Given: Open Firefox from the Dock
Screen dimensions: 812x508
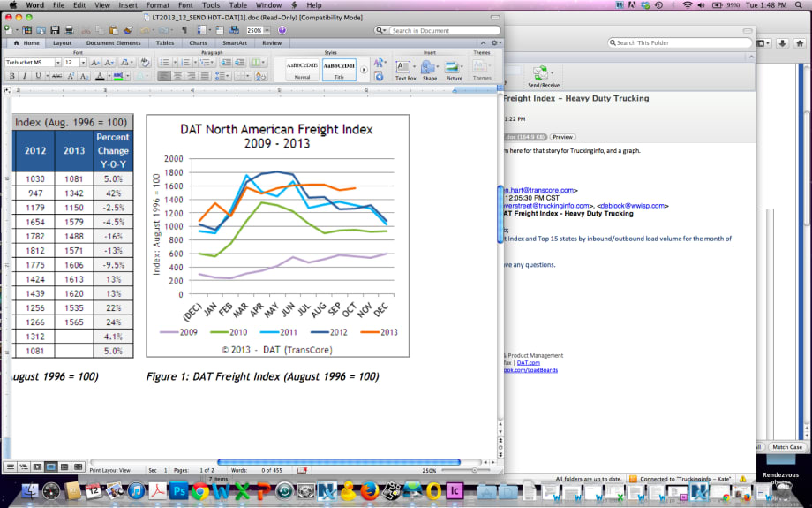Looking at the screenshot, I should pyautogui.click(x=369, y=490).
